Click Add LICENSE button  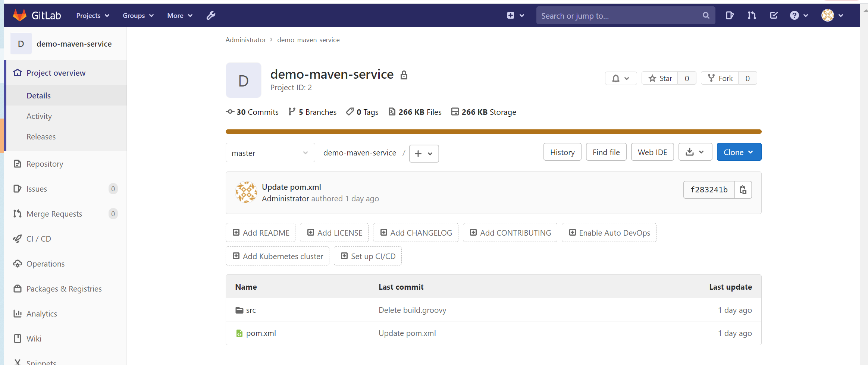tap(334, 233)
